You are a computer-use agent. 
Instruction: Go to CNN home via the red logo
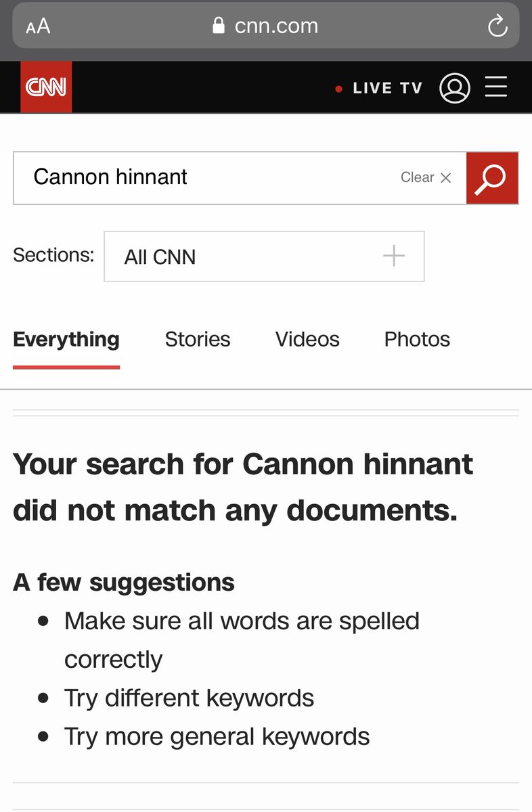point(46,87)
